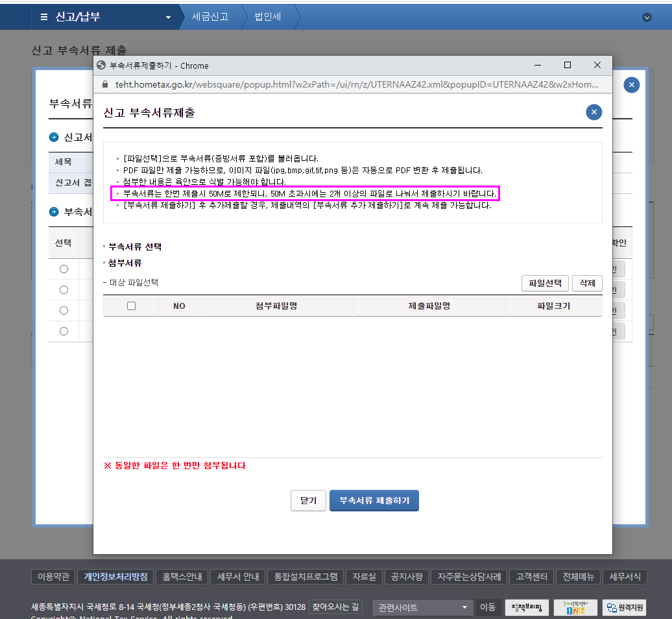
Task: Click the padlock icon in the address bar
Action: pos(106,85)
